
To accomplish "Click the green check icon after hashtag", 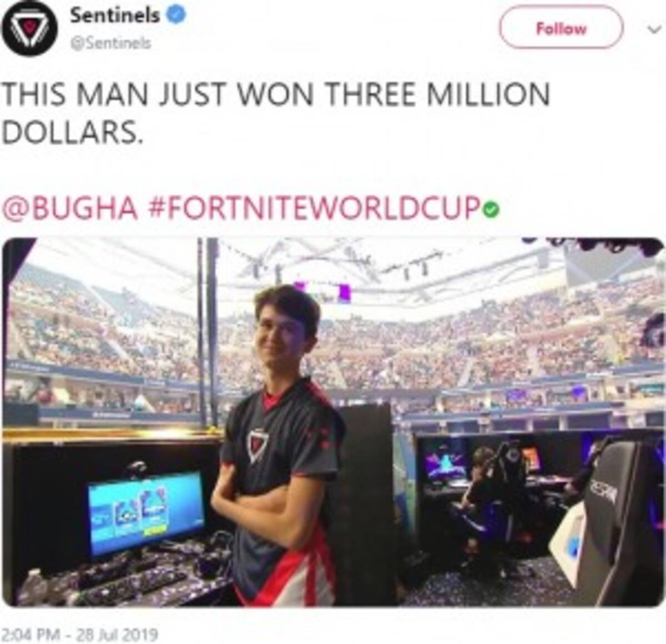I will (491, 209).
